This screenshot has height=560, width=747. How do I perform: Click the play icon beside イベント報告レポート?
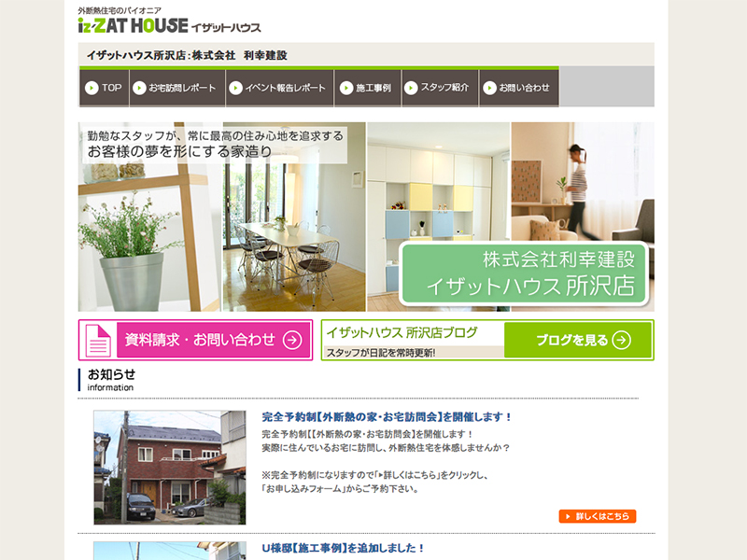235,88
